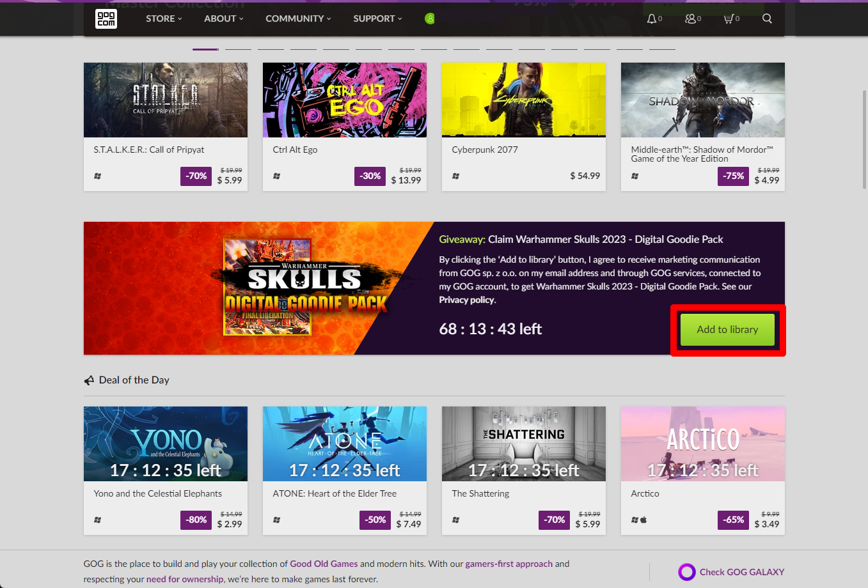The width and height of the screenshot is (868, 588).
Task: Expand the ABOUT menu
Action: coord(224,19)
